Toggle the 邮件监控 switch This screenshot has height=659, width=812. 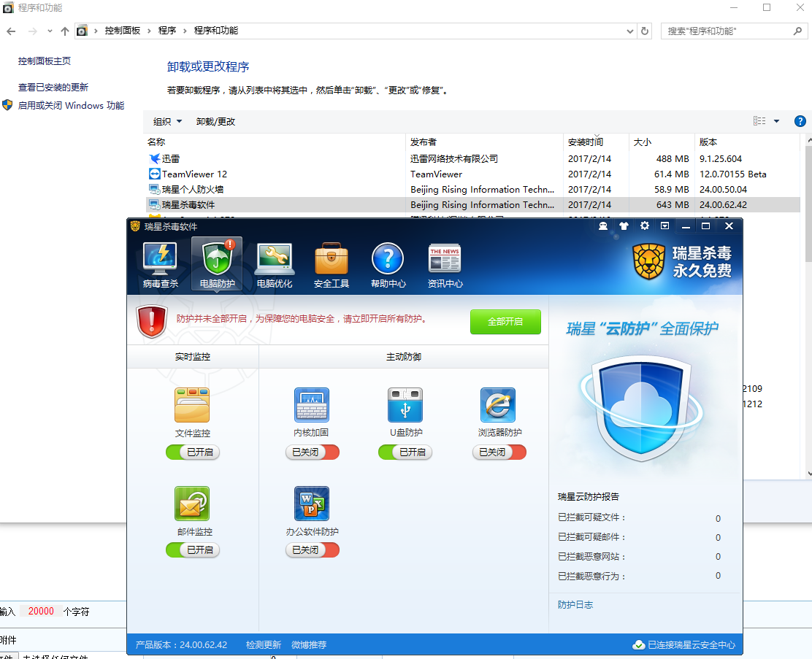tap(193, 550)
